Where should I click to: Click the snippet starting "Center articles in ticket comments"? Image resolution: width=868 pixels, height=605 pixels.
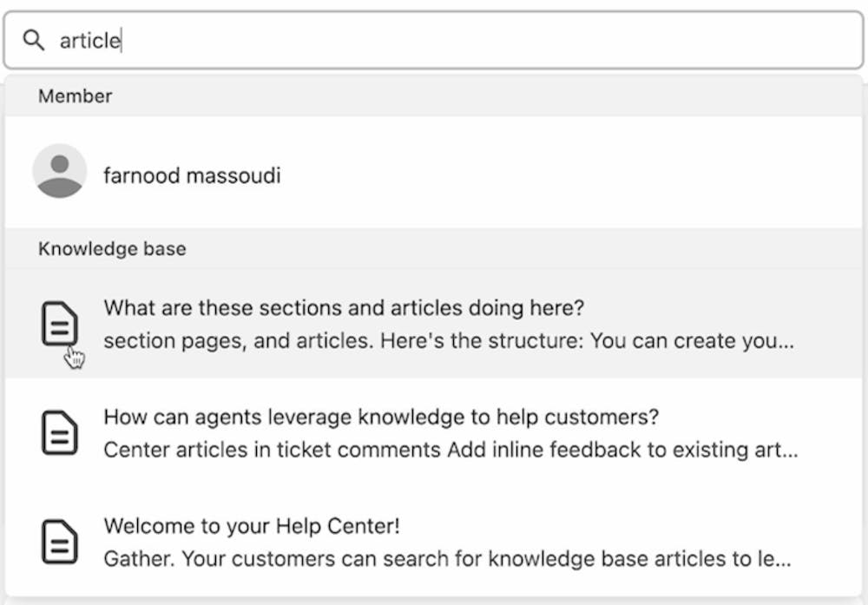click(x=450, y=450)
